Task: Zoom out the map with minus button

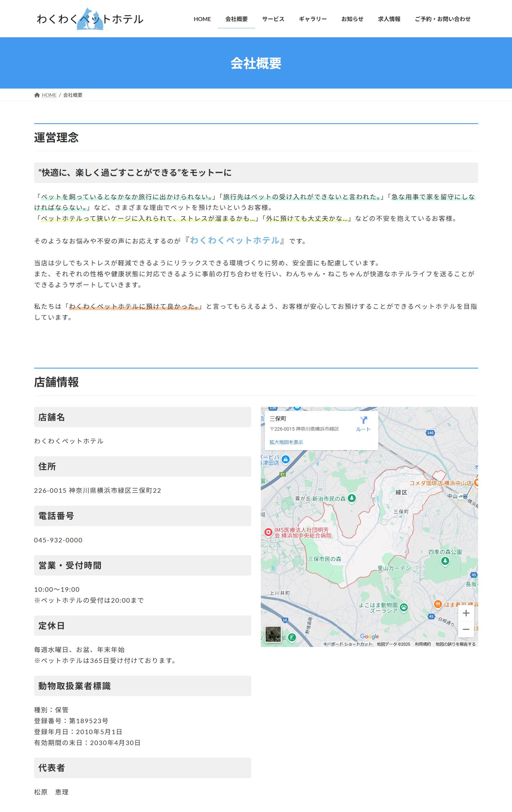Action: tap(466, 629)
